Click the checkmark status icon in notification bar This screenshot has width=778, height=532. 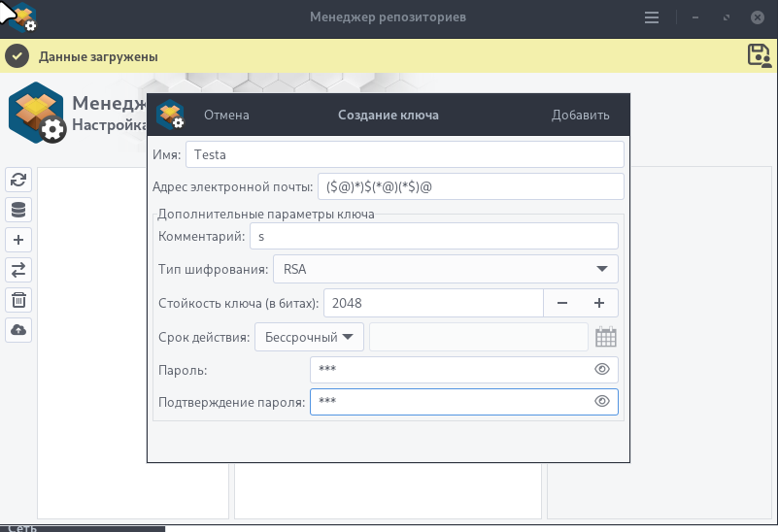17,56
